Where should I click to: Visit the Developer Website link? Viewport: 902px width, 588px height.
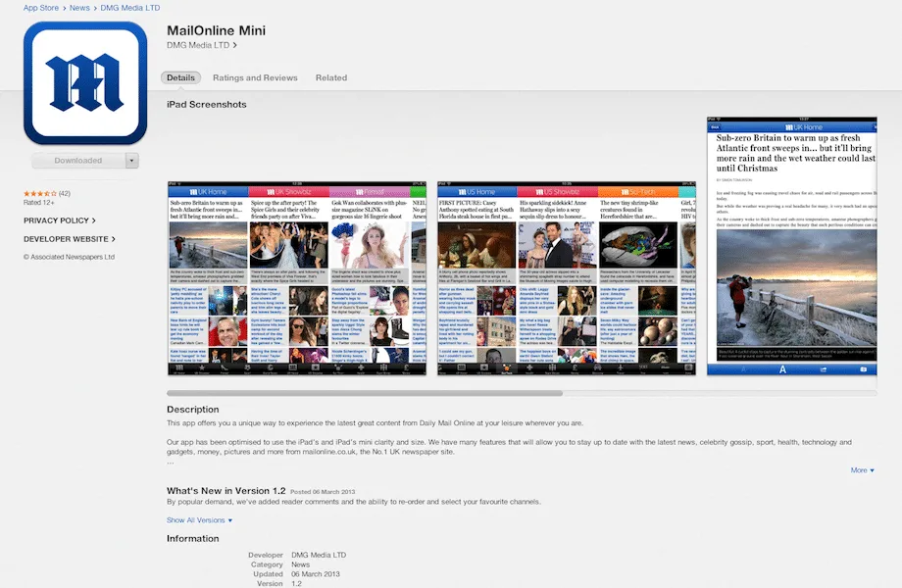pyautogui.click(x=69, y=238)
